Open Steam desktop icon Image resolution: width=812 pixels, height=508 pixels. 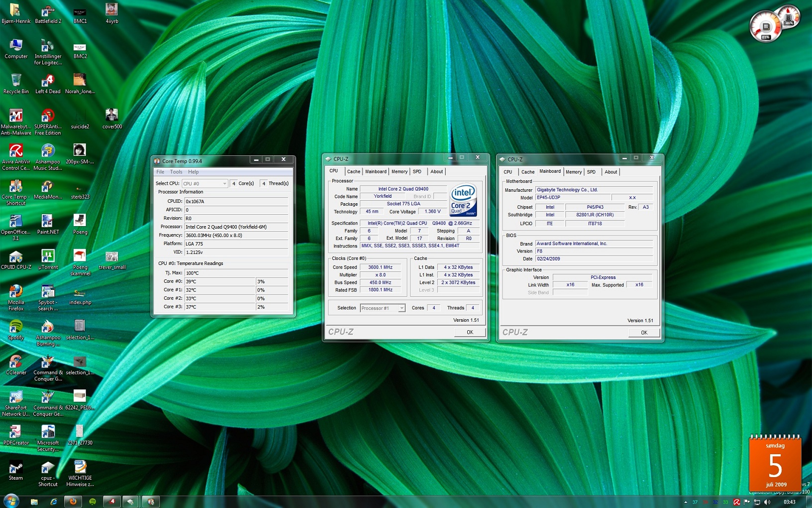(x=16, y=470)
